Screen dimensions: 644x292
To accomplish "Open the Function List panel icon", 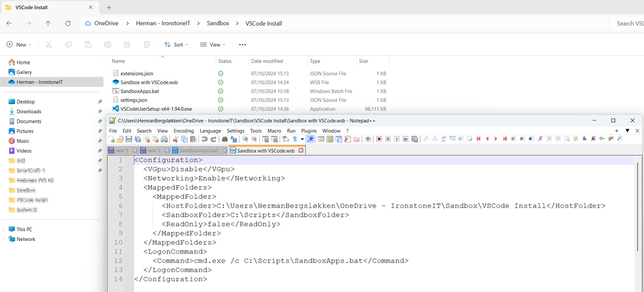I will coord(347,139).
